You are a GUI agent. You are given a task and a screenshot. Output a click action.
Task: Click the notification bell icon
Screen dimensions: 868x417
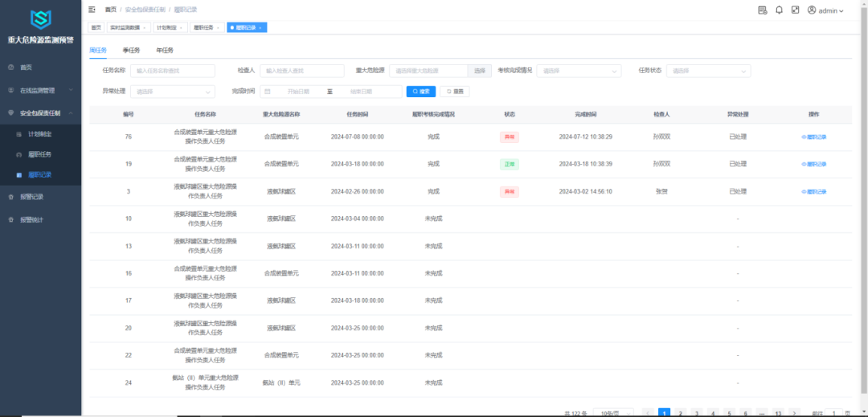[x=779, y=10]
